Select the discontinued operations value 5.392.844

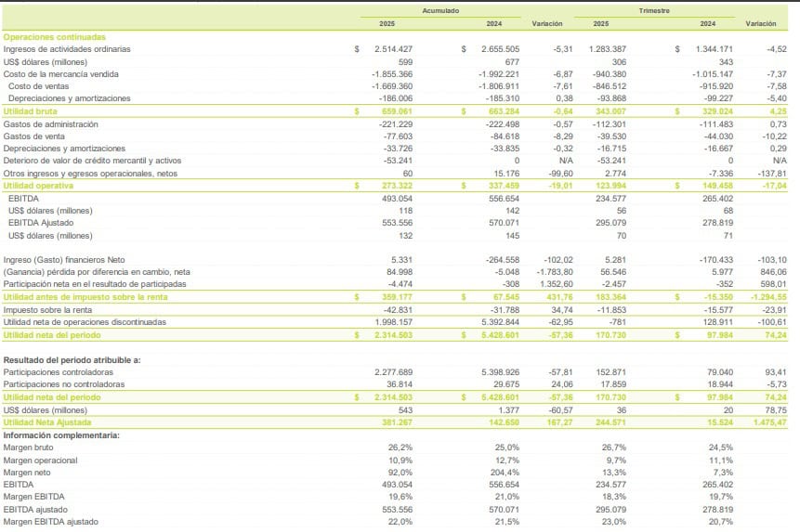(x=501, y=322)
